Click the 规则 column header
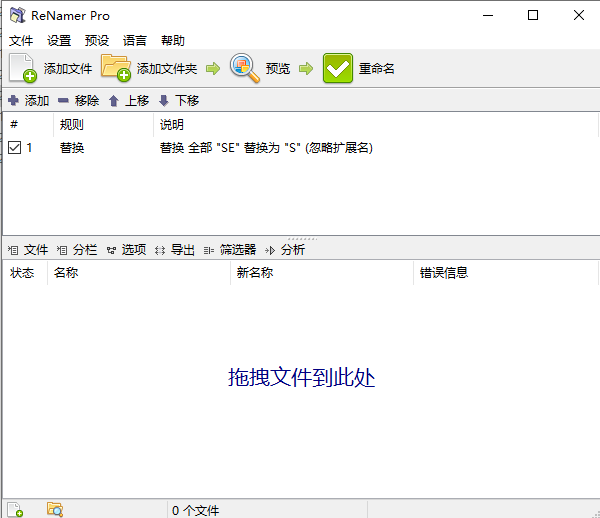Screen dimensions: 600x518 click(103, 124)
